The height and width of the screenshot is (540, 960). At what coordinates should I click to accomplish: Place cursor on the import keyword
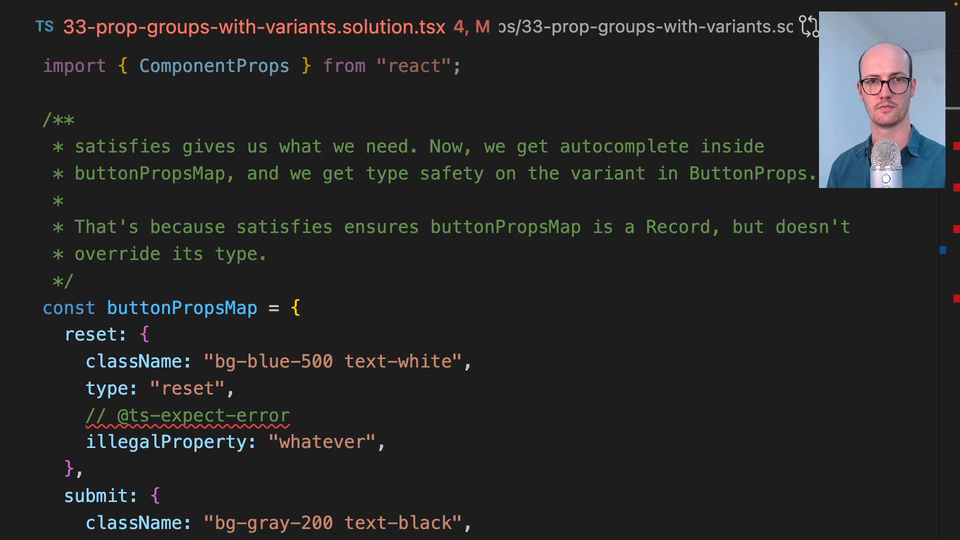[74, 66]
